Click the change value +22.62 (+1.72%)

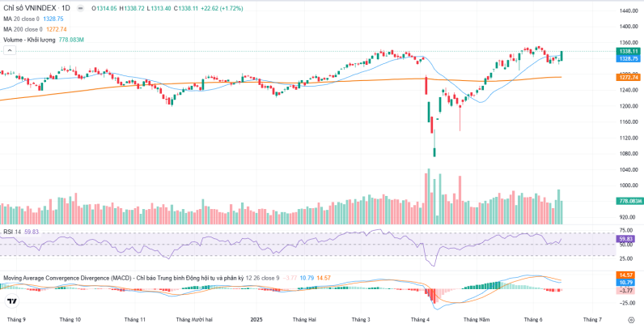click(222, 8)
